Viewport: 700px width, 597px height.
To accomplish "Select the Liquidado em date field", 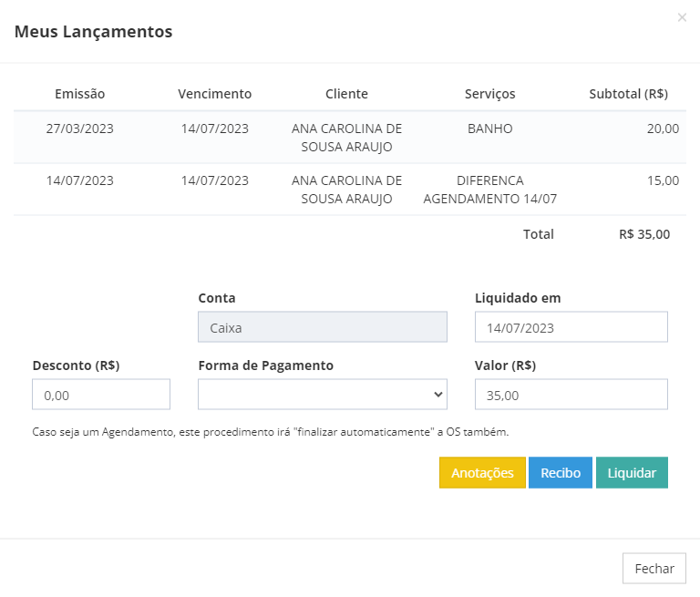I will (x=571, y=327).
